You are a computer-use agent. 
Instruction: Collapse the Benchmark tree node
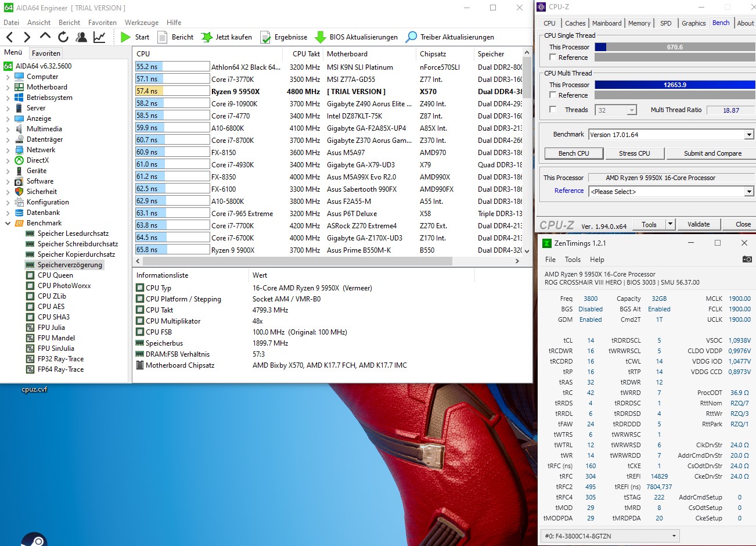tap(8, 223)
